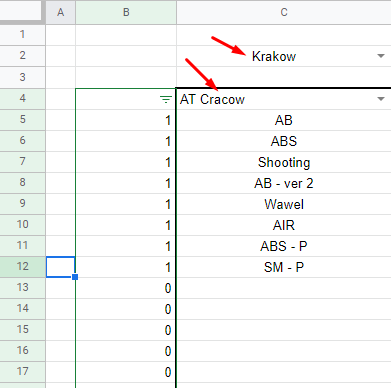Select row 12 header
Viewport: 391px width, 388px height.
22,267
